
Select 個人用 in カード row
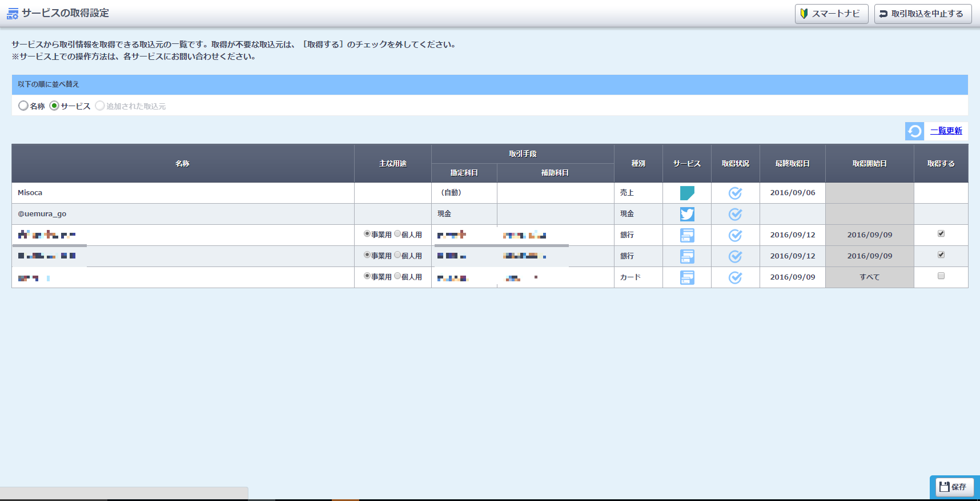click(x=397, y=276)
